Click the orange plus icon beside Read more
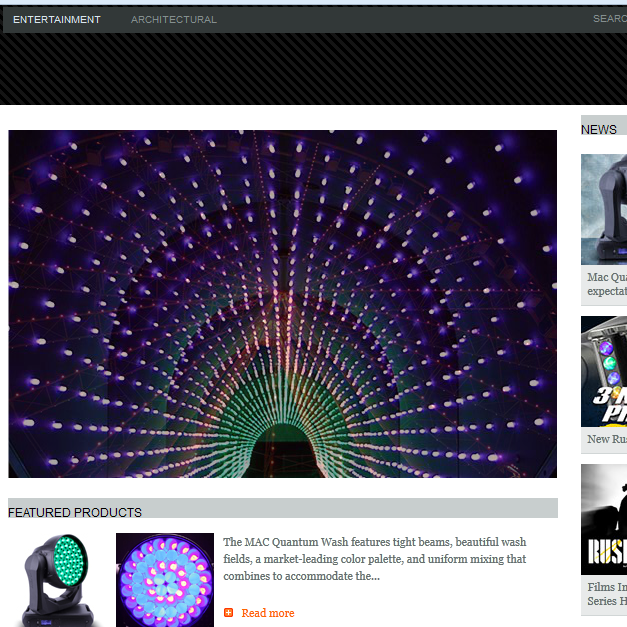Image resolution: width=627 pixels, height=627 pixels. (x=229, y=613)
